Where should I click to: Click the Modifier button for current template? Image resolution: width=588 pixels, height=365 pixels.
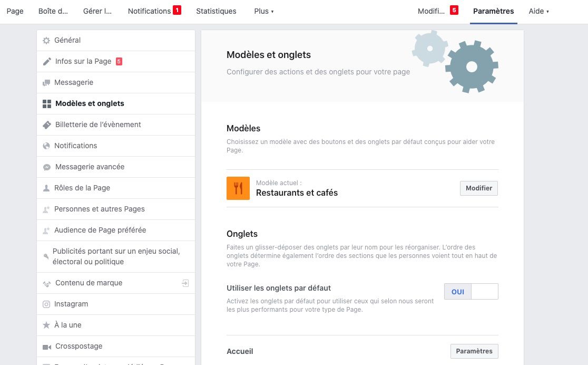click(x=479, y=188)
